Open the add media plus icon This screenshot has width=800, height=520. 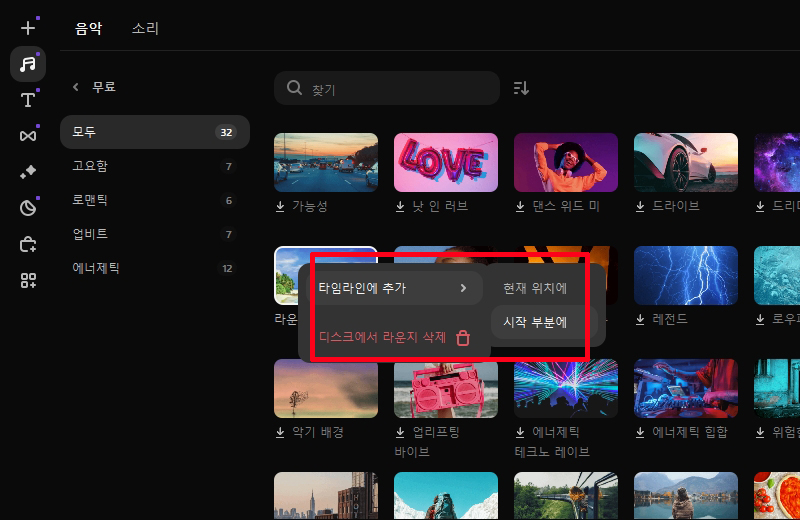pos(28,28)
